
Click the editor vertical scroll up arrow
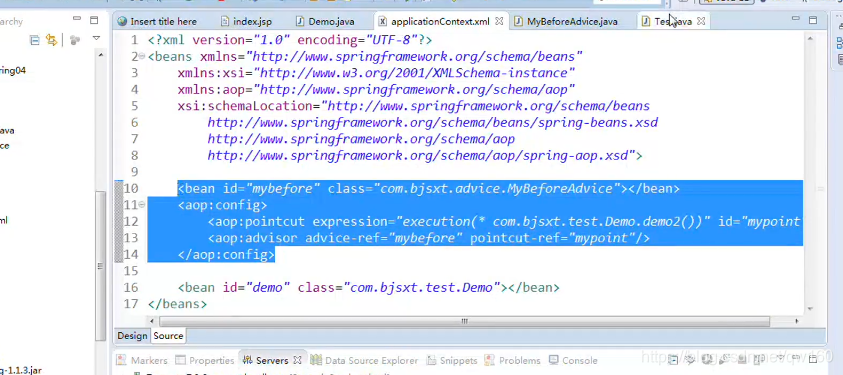810,38
